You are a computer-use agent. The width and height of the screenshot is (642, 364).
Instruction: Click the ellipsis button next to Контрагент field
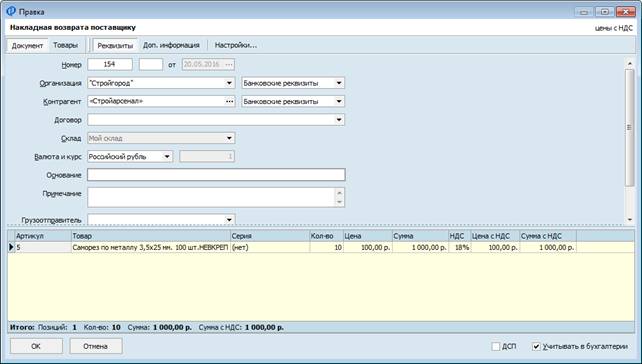(x=230, y=101)
